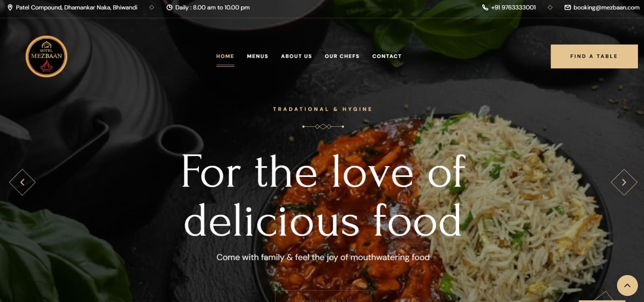The width and height of the screenshot is (644, 302).
Task: Click the booking@mezbaan.com email address
Action: click(x=606, y=8)
